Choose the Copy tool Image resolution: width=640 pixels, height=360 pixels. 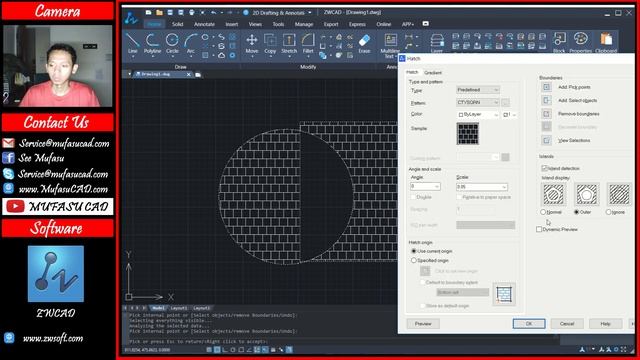270,43
